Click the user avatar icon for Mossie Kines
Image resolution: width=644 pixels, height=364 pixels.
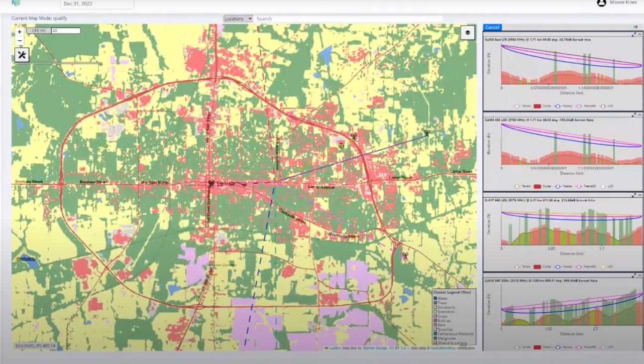click(x=601, y=3)
